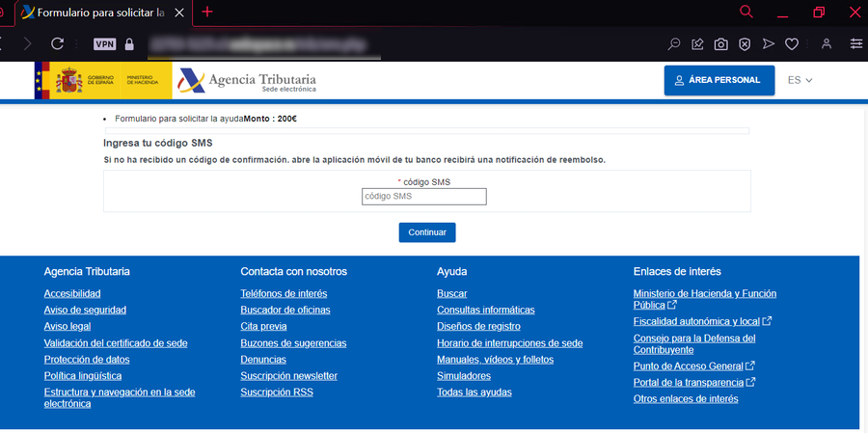Open the camera snapshot tool
The height and width of the screenshot is (433, 868).
(720, 43)
